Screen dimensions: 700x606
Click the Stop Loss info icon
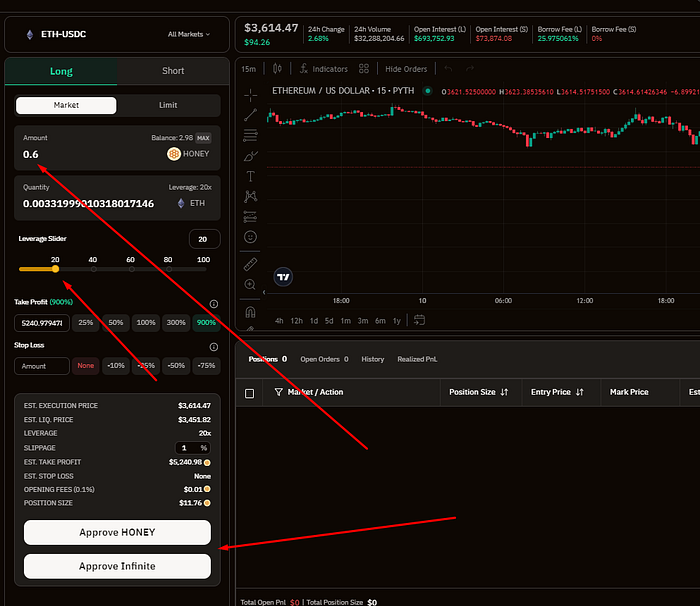tap(214, 347)
